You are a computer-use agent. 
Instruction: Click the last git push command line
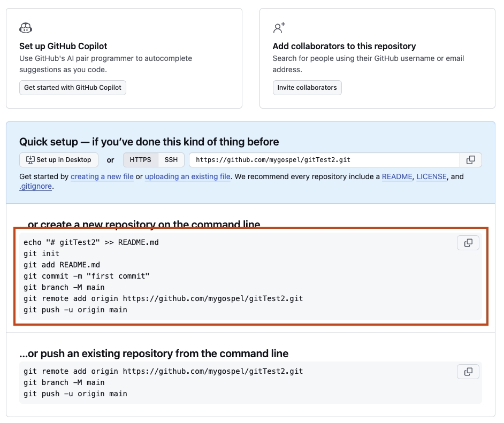click(x=75, y=394)
